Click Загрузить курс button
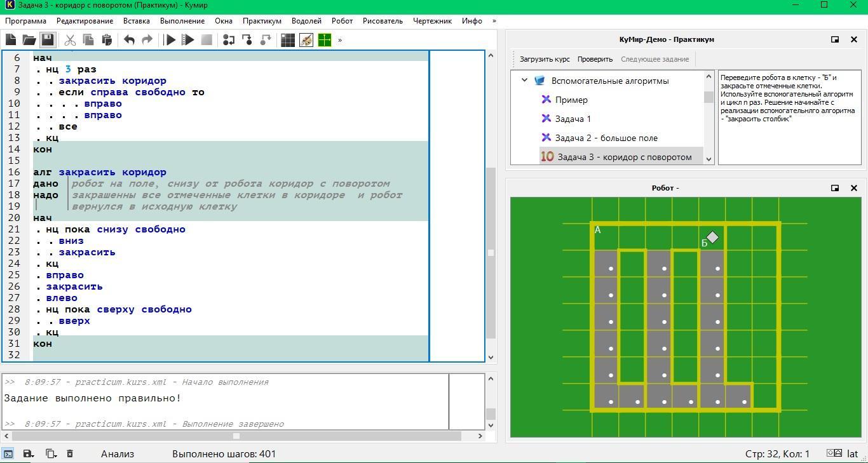 point(545,59)
